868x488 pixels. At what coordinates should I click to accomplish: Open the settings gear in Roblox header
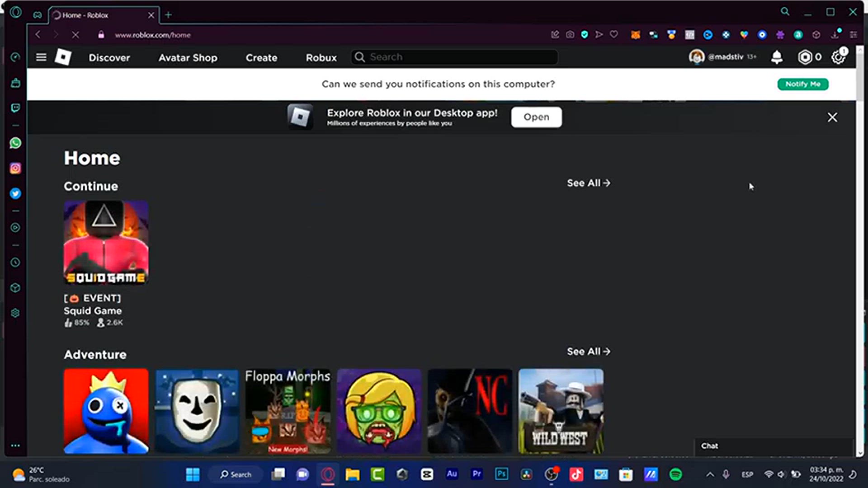839,57
